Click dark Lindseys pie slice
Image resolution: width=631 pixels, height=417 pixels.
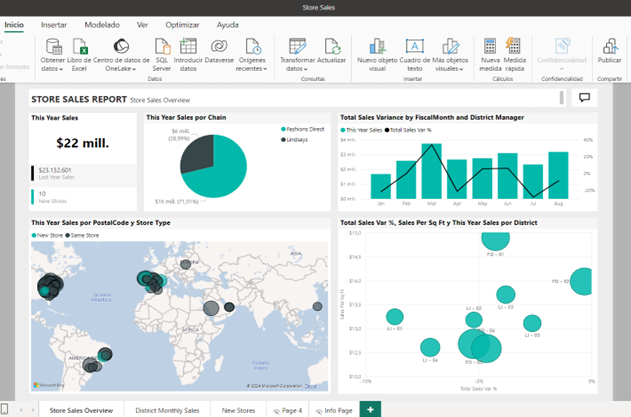198,153
